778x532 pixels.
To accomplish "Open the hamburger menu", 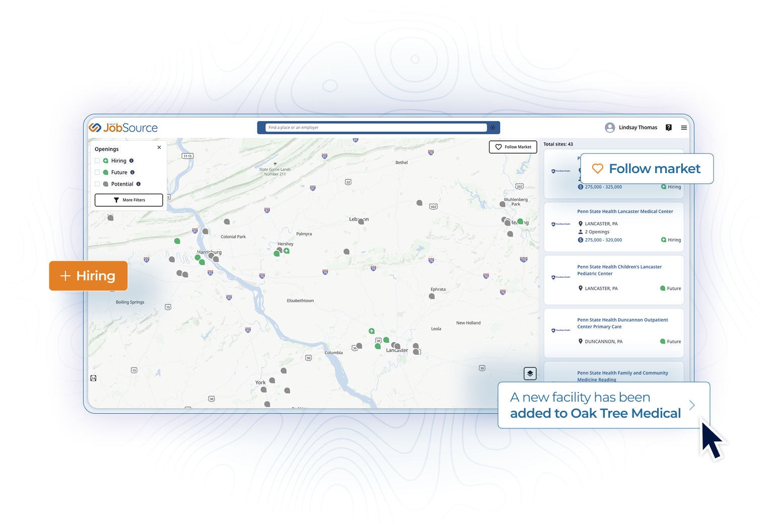I will [684, 127].
